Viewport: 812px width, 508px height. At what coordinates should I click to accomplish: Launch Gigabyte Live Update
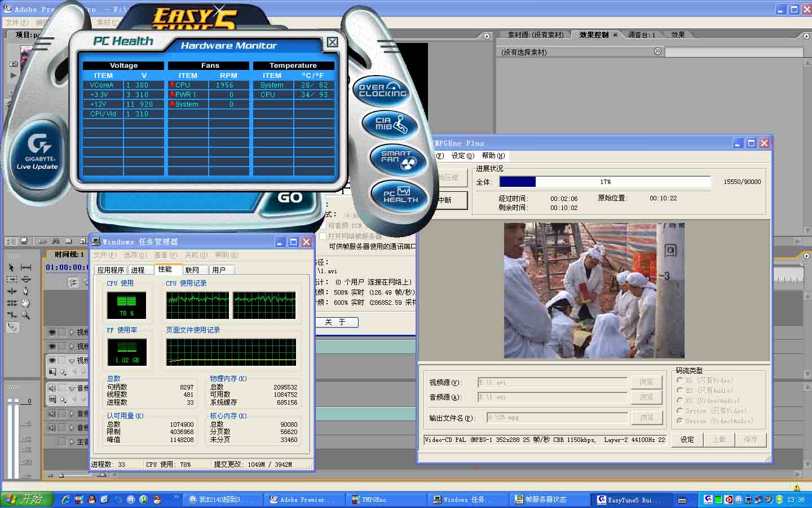click(x=37, y=151)
